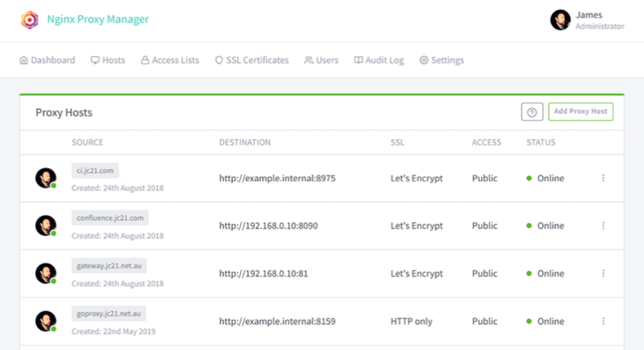Click the owner avatar on ci.jc21.com row
This screenshot has width=644, height=350.
45,178
